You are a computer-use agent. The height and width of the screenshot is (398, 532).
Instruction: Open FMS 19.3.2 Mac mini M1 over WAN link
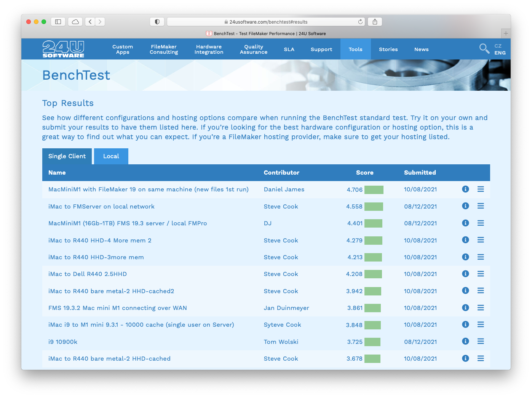pos(118,308)
